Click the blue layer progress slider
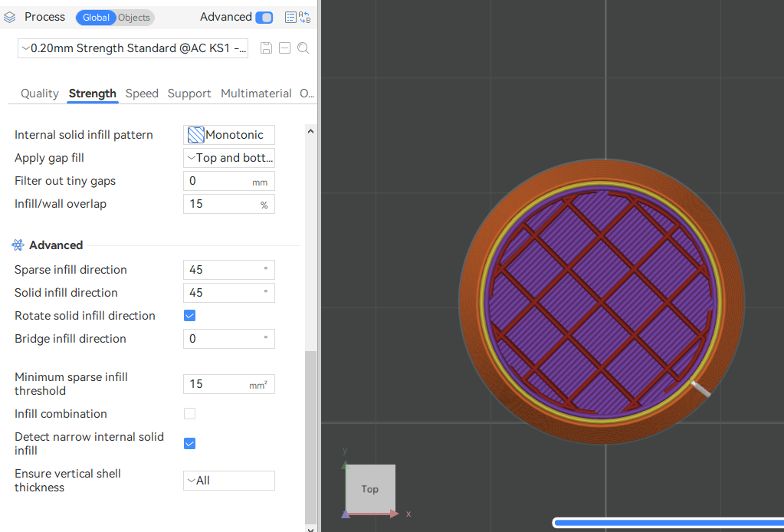This screenshot has height=532, width=784. (x=668, y=523)
